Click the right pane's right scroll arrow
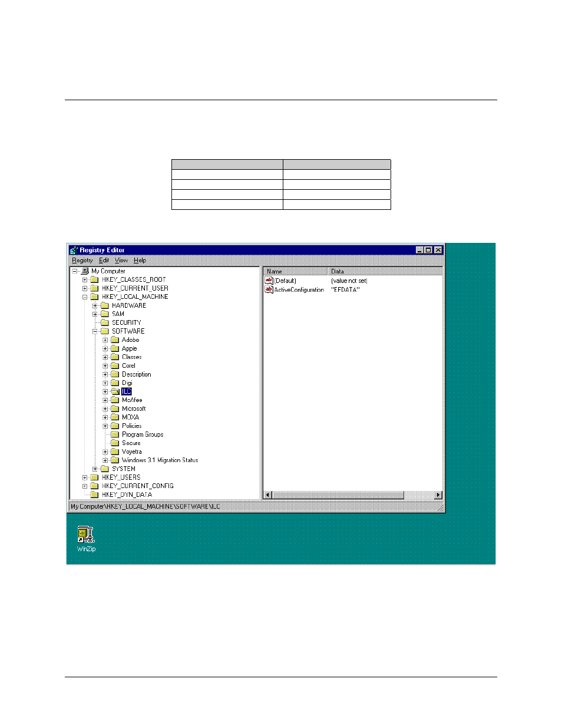Image resolution: width=562 pixels, height=728 pixels. tap(438, 495)
